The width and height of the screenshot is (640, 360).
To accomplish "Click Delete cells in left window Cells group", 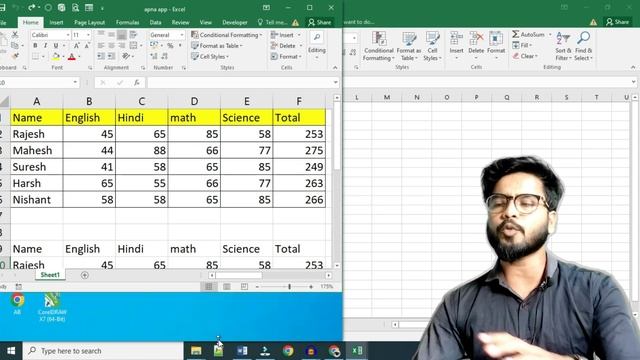I will coord(287,46).
